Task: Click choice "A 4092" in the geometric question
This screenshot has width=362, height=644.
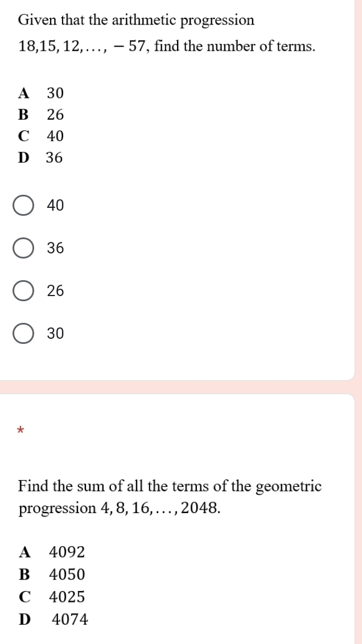Action: click(x=52, y=552)
